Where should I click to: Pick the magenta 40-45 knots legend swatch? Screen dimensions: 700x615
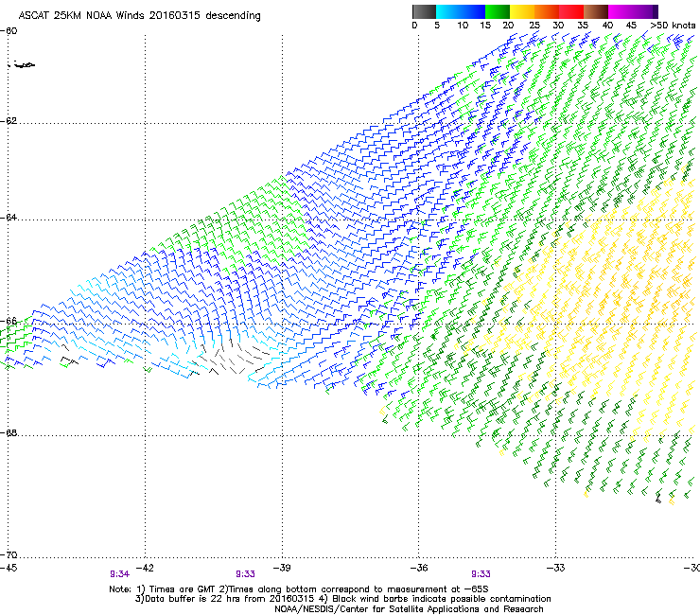(621, 11)
